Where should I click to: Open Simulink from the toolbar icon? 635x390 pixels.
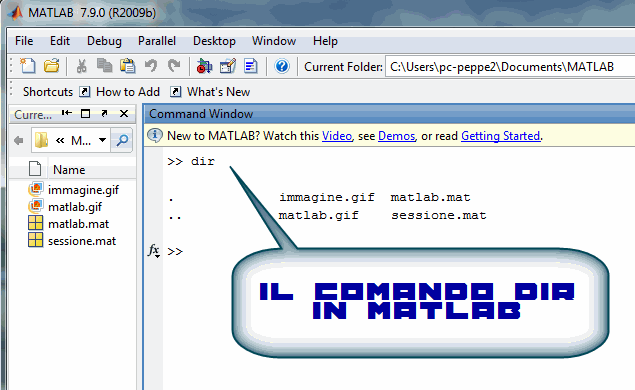(x=204, y=66)
